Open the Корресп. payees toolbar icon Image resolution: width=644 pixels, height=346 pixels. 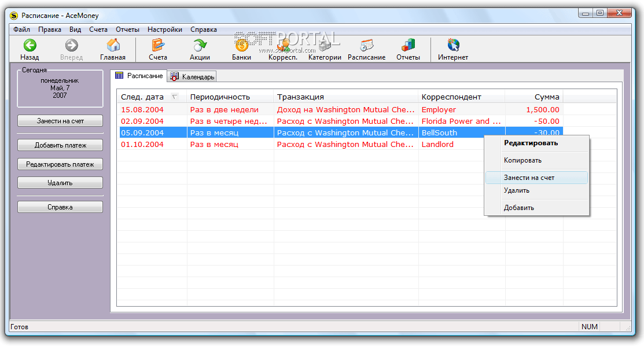[x=283, y=45]
